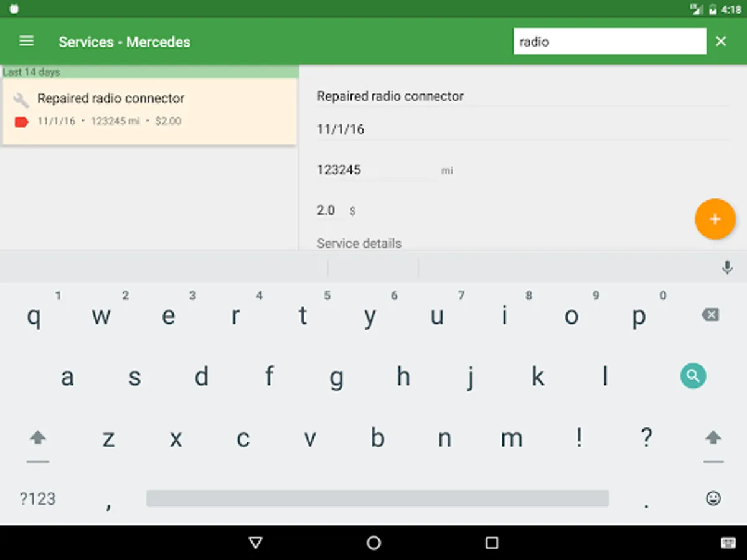This screenshot has width=747, height=560.
Task: Tap the s key
Action: click(x=134, y=376)
